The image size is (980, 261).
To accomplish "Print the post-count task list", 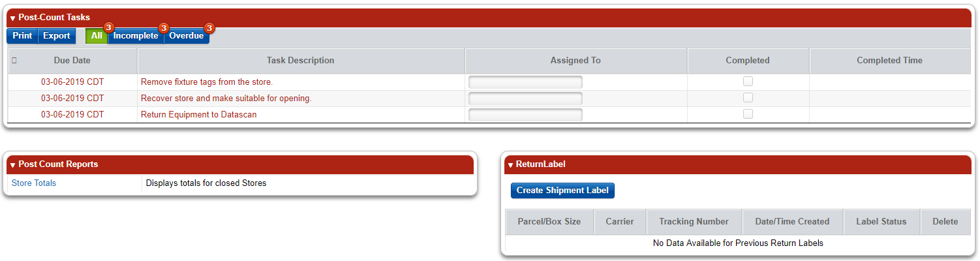I will pos(22,36).
